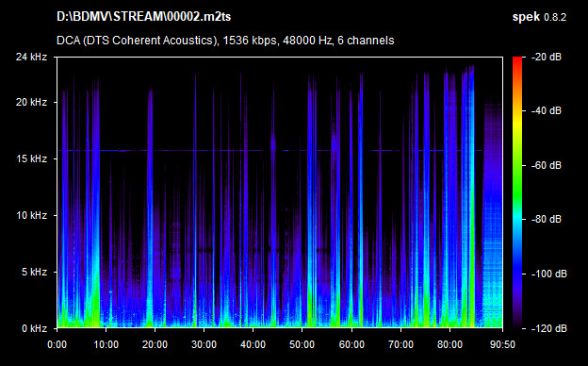Click the 10 kHz frequency axis label
The width and height of the screenshot is (588, 366).
pos(31,215)
